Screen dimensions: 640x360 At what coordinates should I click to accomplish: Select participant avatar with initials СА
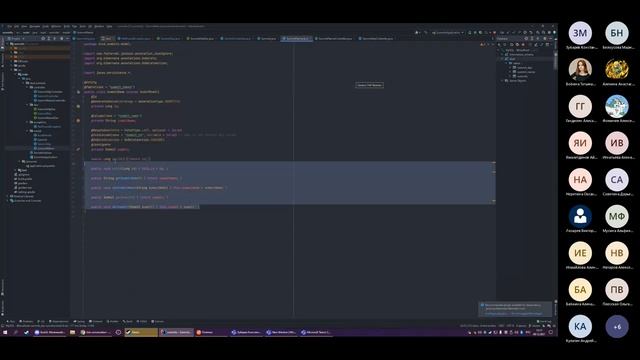[x=617, y=180]
